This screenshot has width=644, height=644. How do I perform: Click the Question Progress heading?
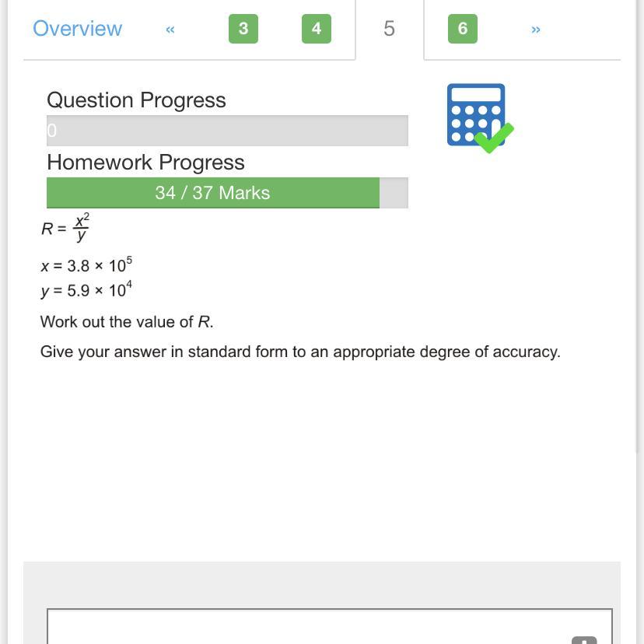(136, 100)
